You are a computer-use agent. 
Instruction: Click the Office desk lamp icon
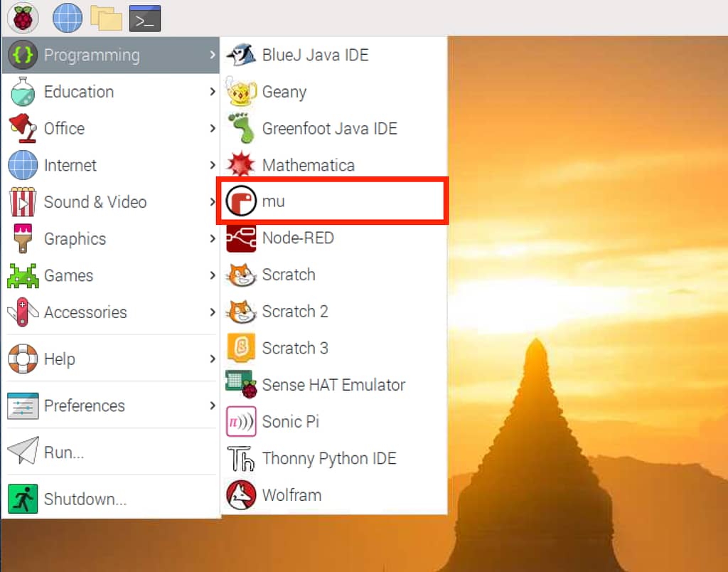click(23, 128)
